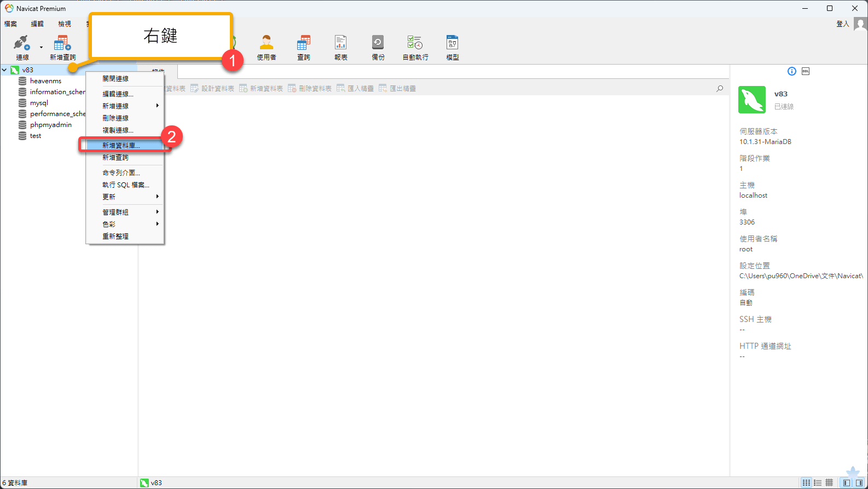Screen dimensions: 868x489
Task: Choose 新增資料庫... from context menu
Action: 125,146
